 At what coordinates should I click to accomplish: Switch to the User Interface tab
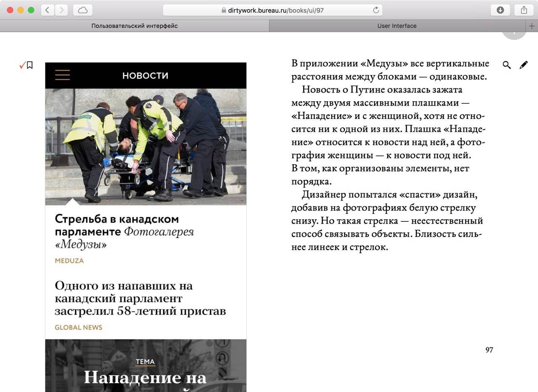(x=397, y=26)
